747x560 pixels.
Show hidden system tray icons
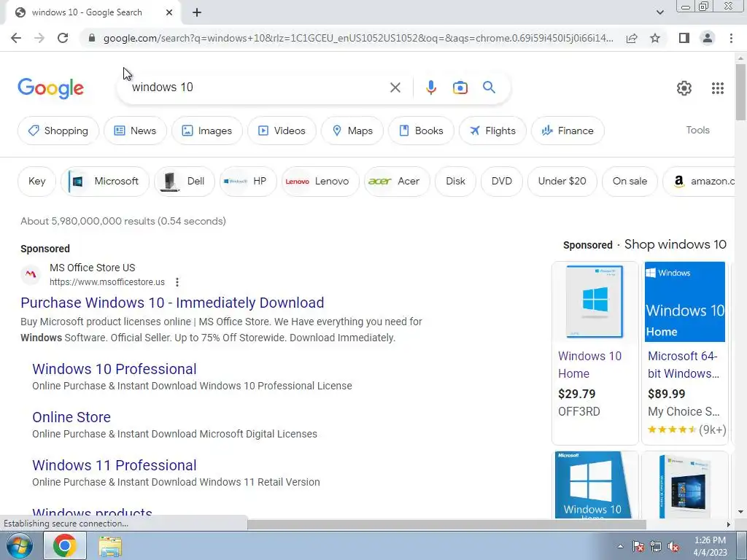point(620,547)
